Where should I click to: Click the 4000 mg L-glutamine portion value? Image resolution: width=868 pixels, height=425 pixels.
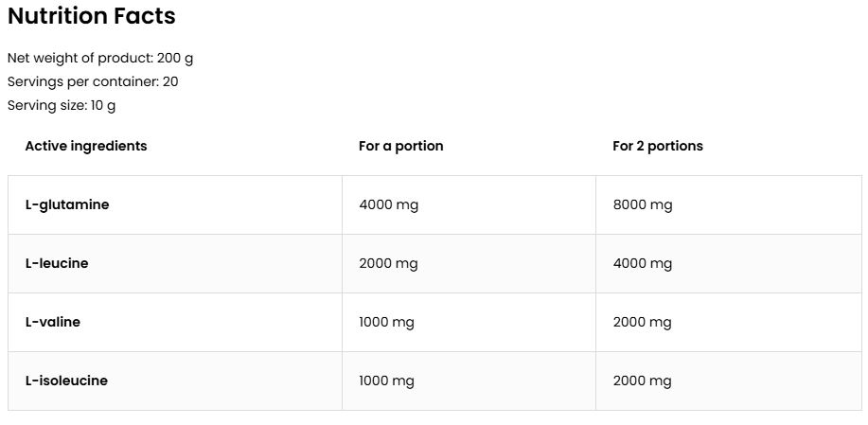[x=389, y=204]
